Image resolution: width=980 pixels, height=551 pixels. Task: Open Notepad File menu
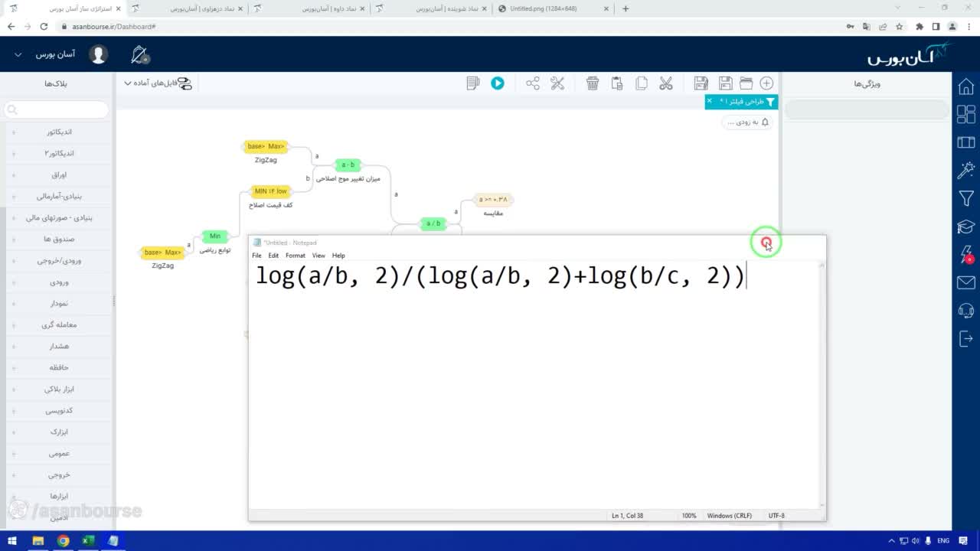(256, 256)
